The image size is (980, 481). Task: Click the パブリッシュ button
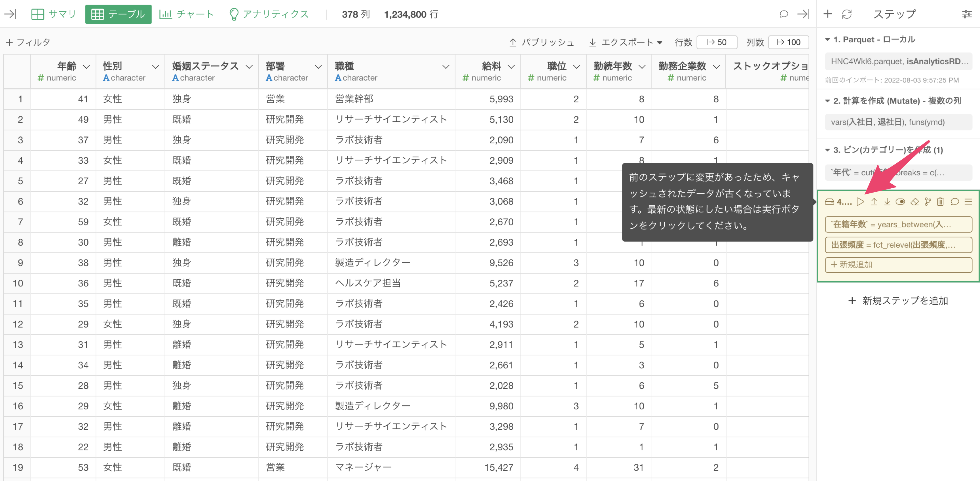coord(542,42)
